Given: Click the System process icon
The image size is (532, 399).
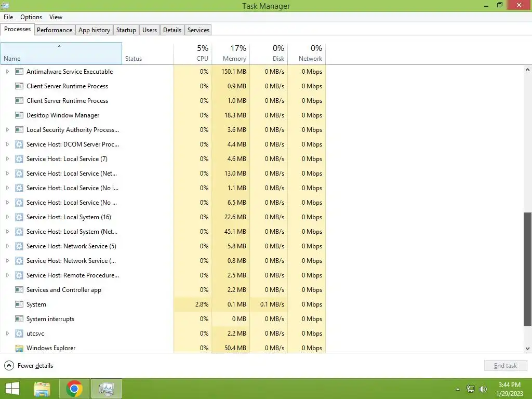Looking at the screenshot, I should (19, 304).
